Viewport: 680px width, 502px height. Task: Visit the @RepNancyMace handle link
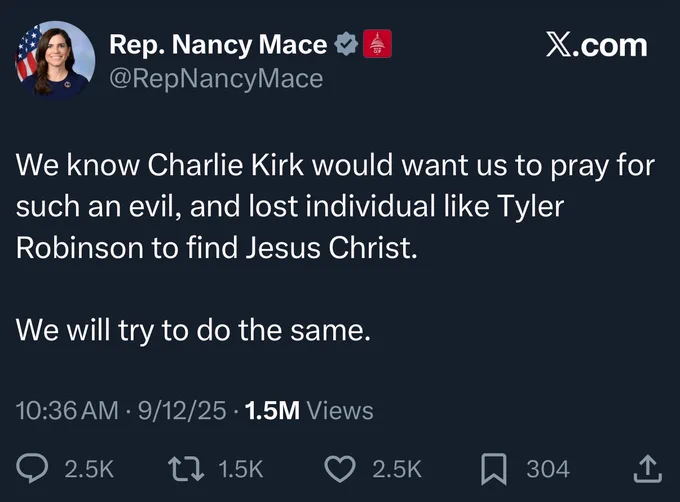[x=216, y=79]
